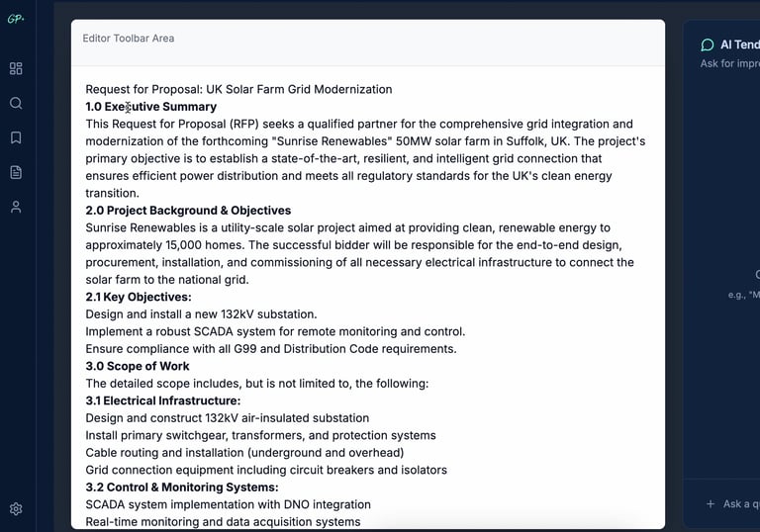This screenshot has height=532, width=760.
Task: Open the user profile icon
Action: coord(16,208)
